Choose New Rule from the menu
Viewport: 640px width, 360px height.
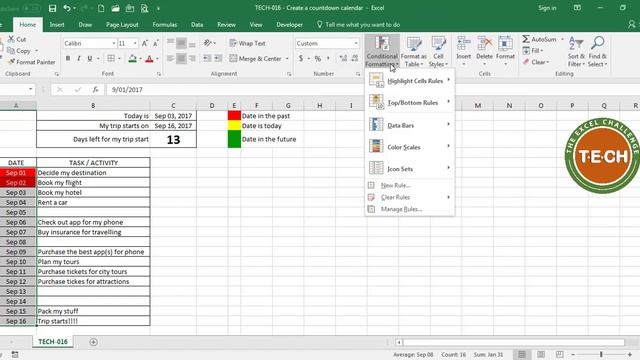click(x=409, y=185)
